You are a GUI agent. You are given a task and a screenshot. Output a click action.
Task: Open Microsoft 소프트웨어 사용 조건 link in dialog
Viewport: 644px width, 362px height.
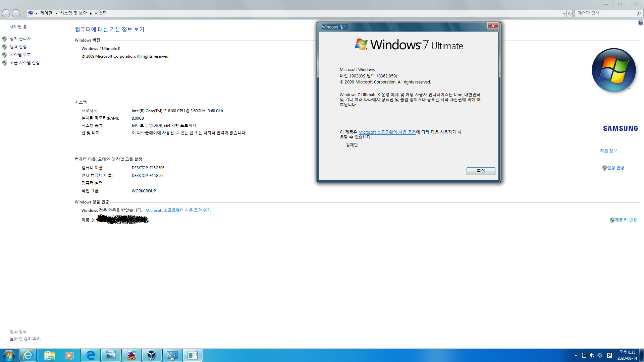(x=387, y=132)
